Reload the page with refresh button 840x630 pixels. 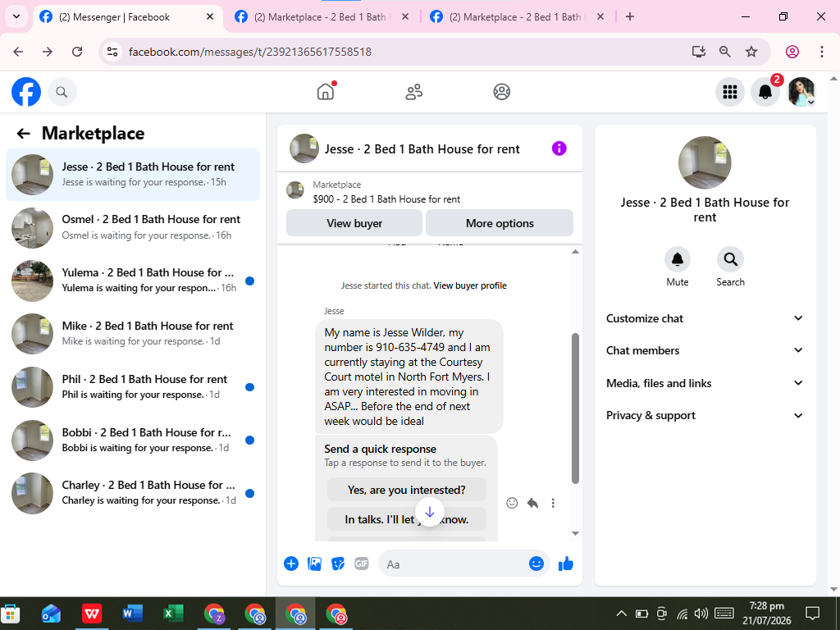point(77,52)
